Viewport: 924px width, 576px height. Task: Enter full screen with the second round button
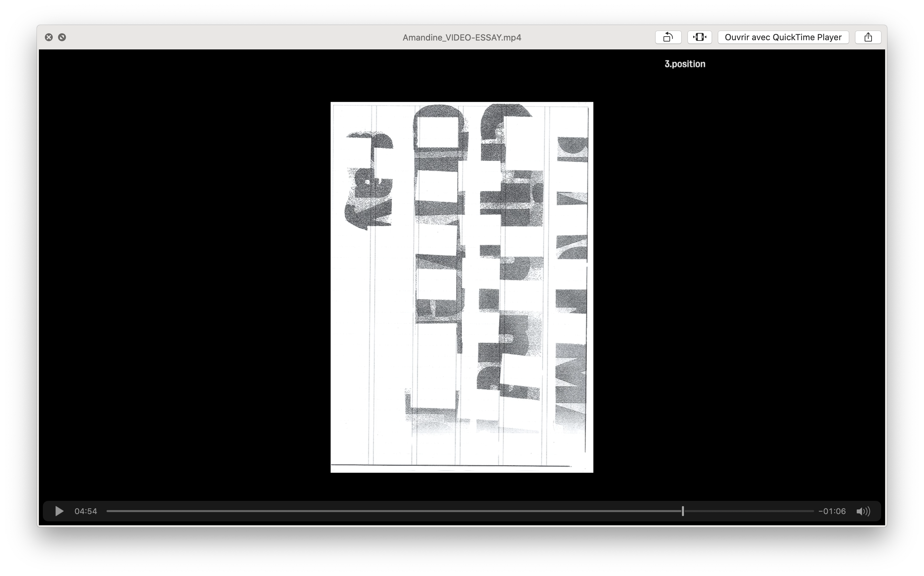pos(62,37)
